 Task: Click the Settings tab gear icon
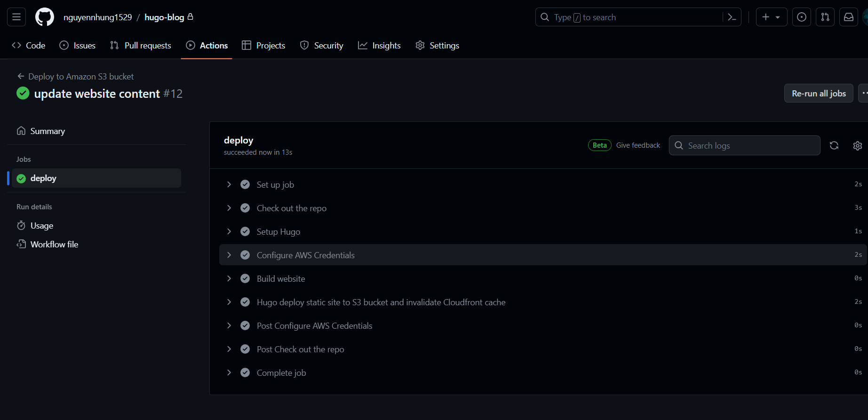tap(420, 45)
